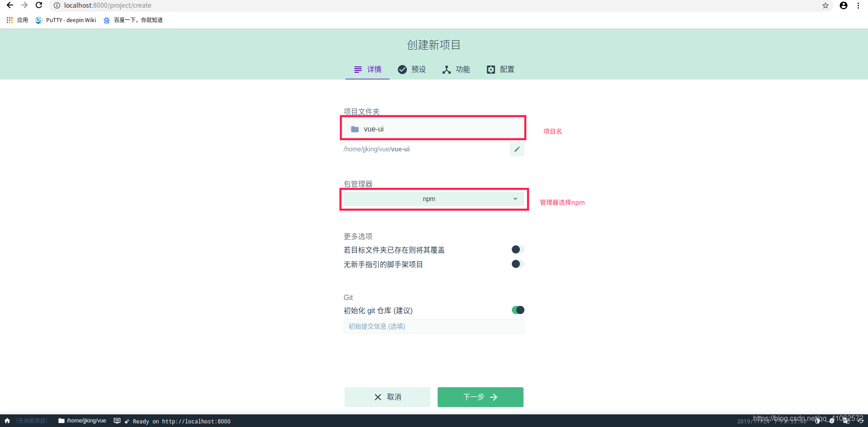Open the 应用 apps shortcut in bookmarks bar
This screenshot has height=427, width=868.
(17, 20)
